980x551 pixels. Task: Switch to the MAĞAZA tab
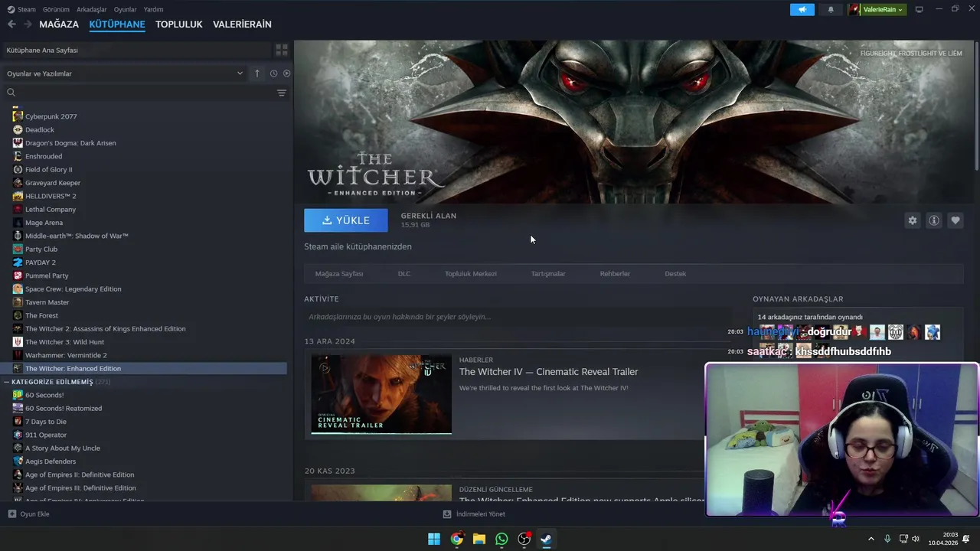click(59, 24)
